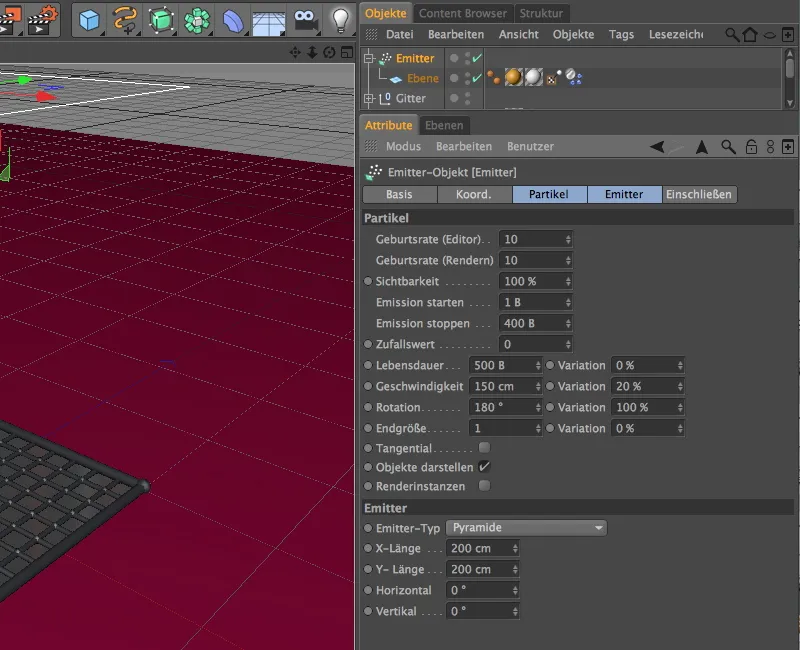Uncheck Objekte darstellen checkbox
This screenshot has width=800, height=650.
(x=484, y=466)
